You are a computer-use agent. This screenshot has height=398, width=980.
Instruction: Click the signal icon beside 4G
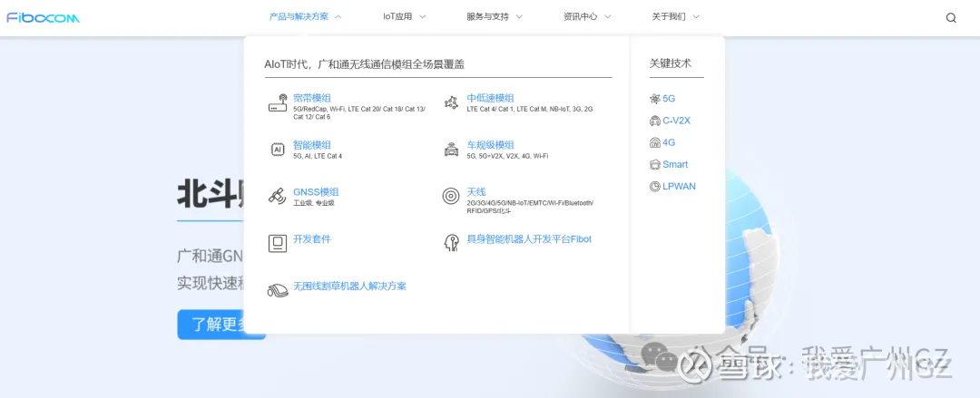655,142
